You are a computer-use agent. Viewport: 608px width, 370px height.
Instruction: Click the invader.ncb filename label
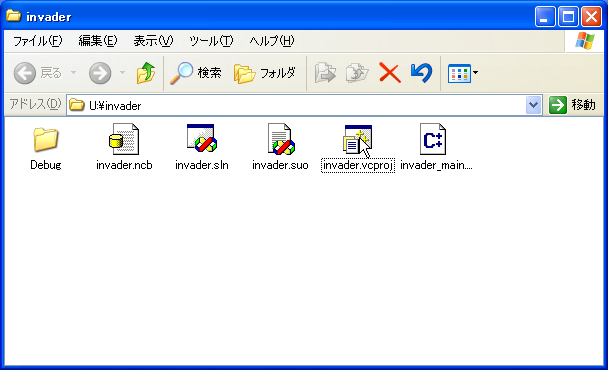tap(124, 165)
